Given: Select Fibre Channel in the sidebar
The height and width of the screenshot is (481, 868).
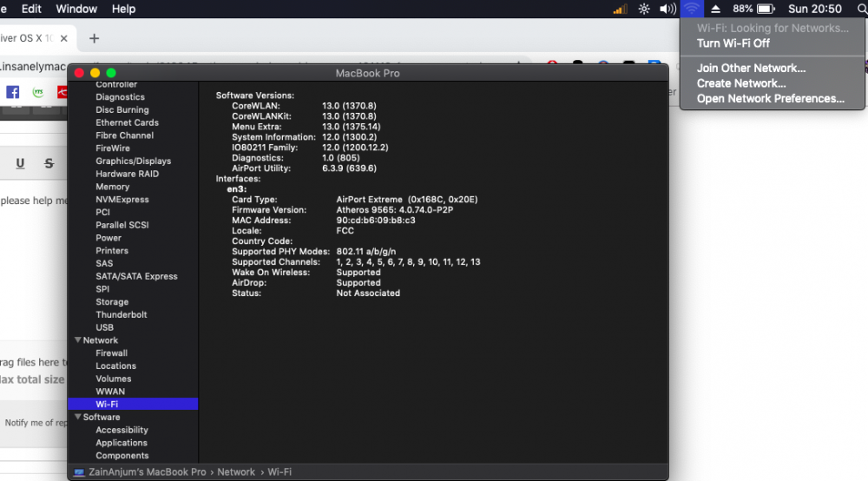Looking at the screenshot, I should (x=124, y=135).
